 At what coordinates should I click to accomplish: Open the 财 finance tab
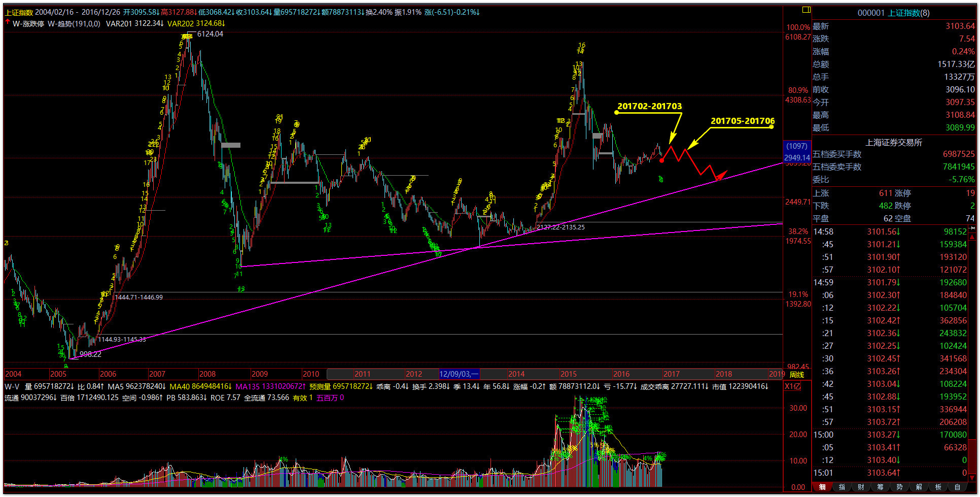(x=861, y=487)
